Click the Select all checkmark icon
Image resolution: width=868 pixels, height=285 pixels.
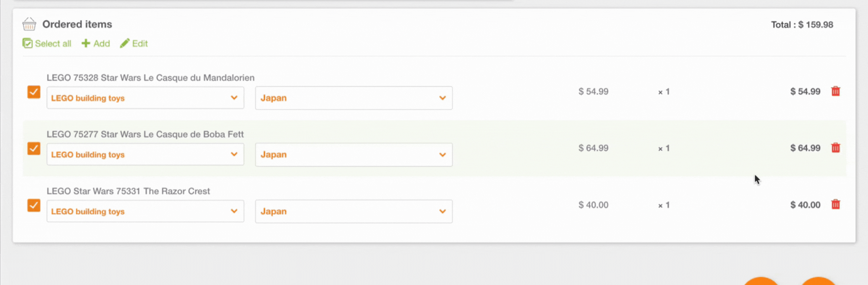point(28,43)
